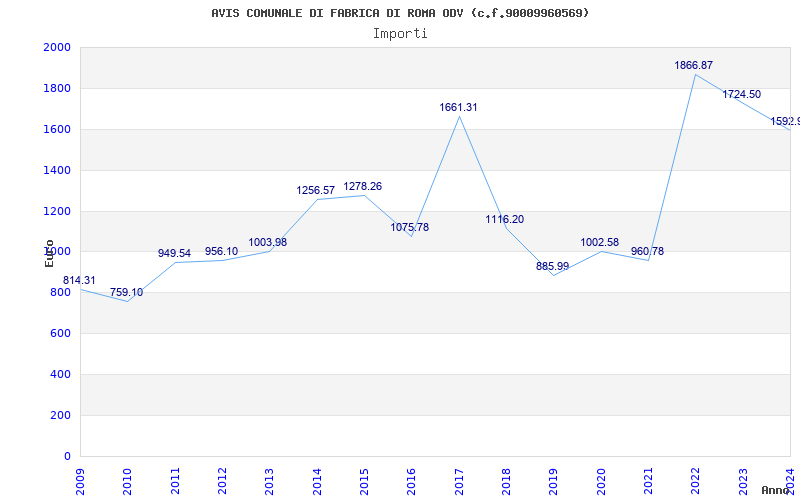Select the 814.31 data label

tap(79, 281)
